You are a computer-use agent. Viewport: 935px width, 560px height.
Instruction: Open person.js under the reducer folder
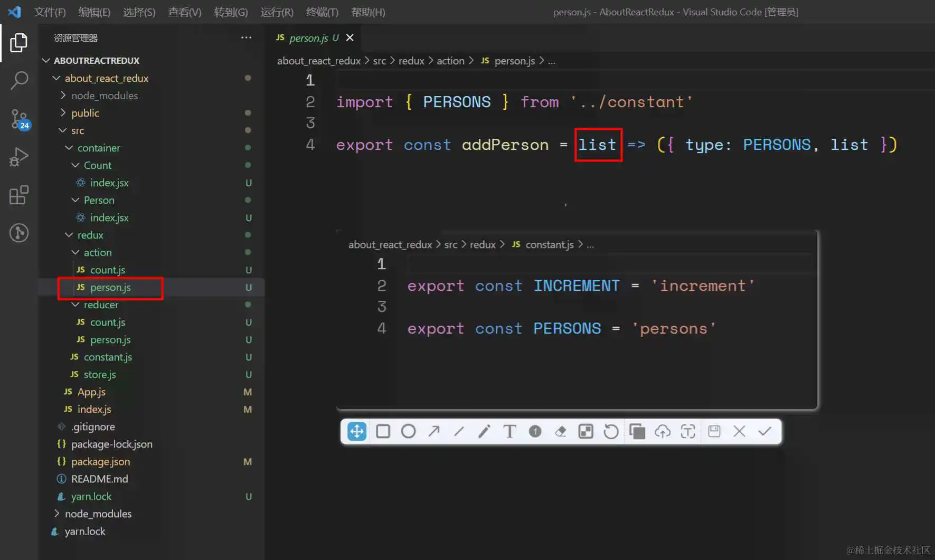(x=110, y=339)
